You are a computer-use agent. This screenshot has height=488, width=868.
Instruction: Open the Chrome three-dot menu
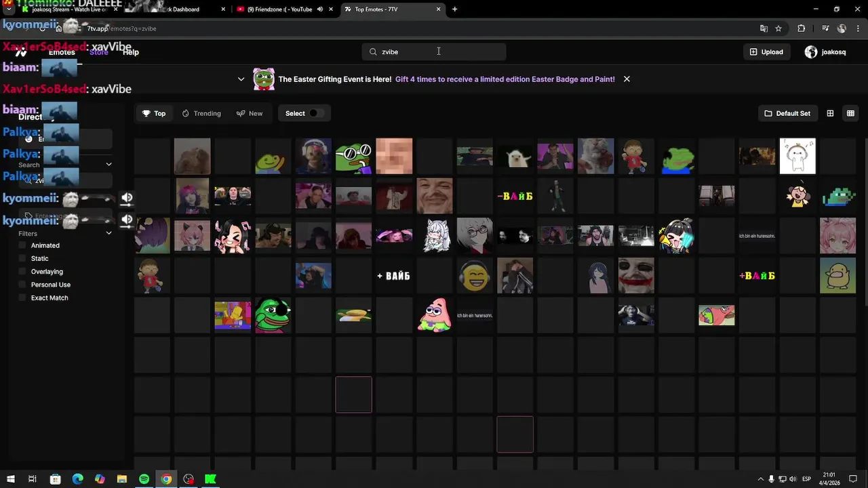click(858, 28)
